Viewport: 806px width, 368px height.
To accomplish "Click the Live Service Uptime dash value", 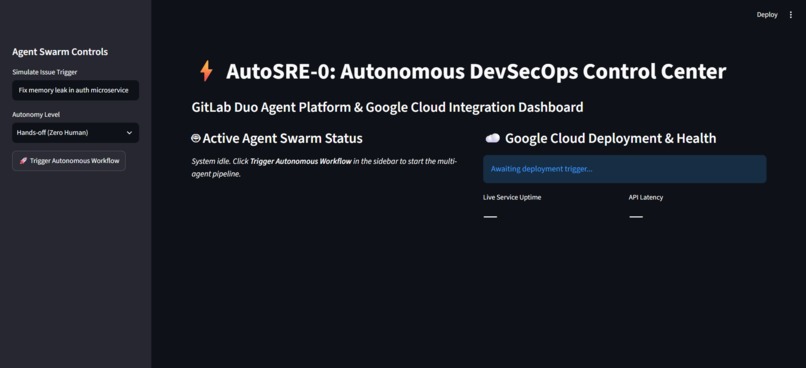I will (490, 217).
